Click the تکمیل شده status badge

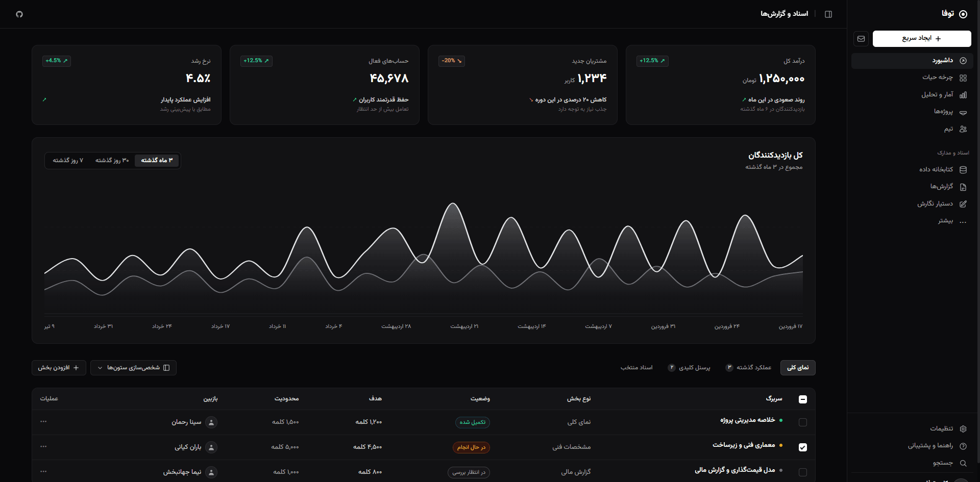click(x=473, y=422)
